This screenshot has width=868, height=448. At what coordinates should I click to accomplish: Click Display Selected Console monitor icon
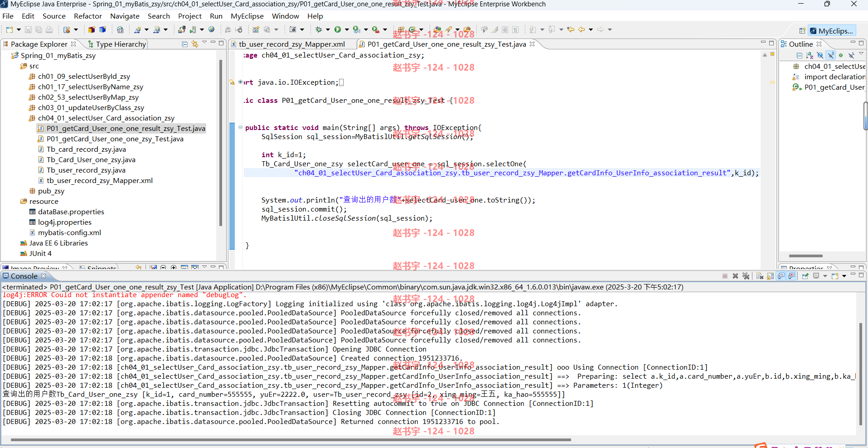pos(816,276)
